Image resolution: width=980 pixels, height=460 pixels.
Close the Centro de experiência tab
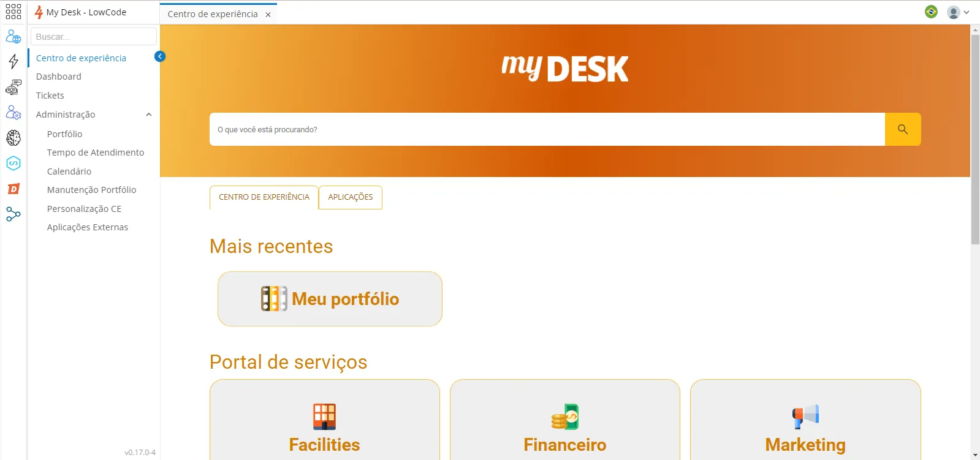(268, 15)
